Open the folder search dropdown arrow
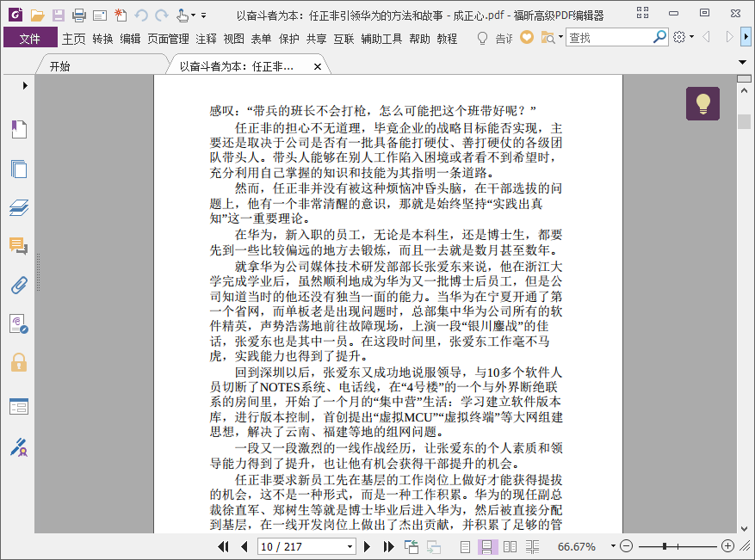Viewport: 755px width, 560px height. [560, 37]
